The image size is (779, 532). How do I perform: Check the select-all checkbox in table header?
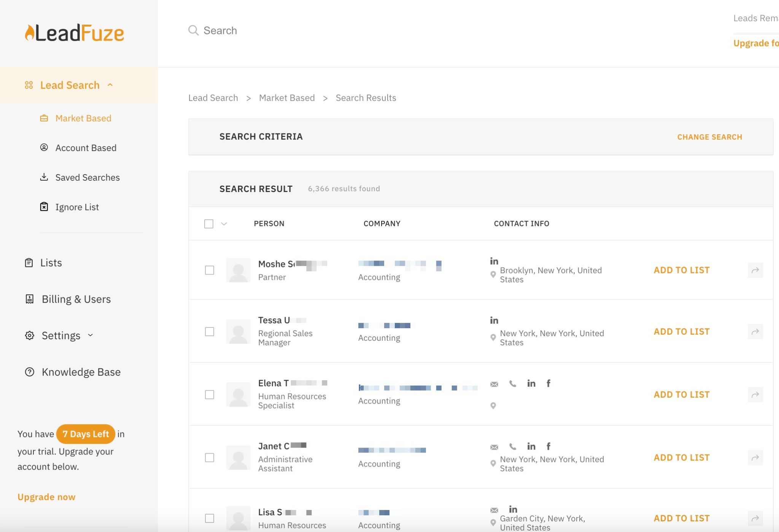pyautogui.click(x=209, y=224)
